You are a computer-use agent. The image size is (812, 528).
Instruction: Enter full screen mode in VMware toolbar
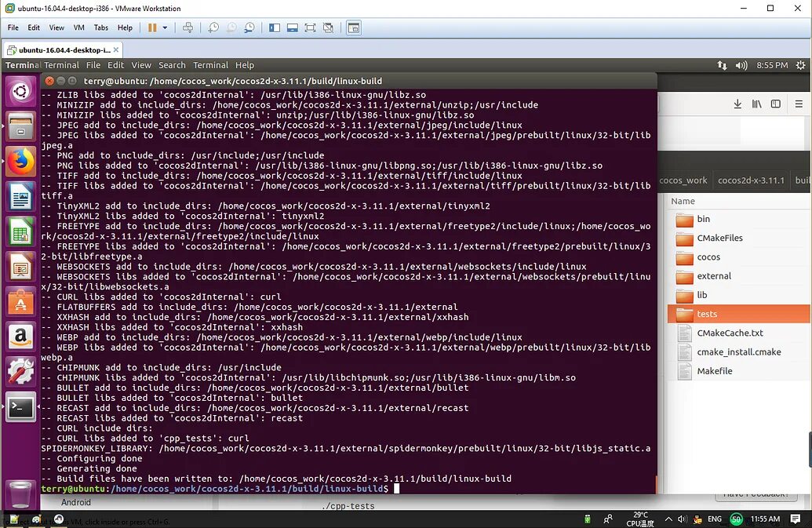(310, 27)
